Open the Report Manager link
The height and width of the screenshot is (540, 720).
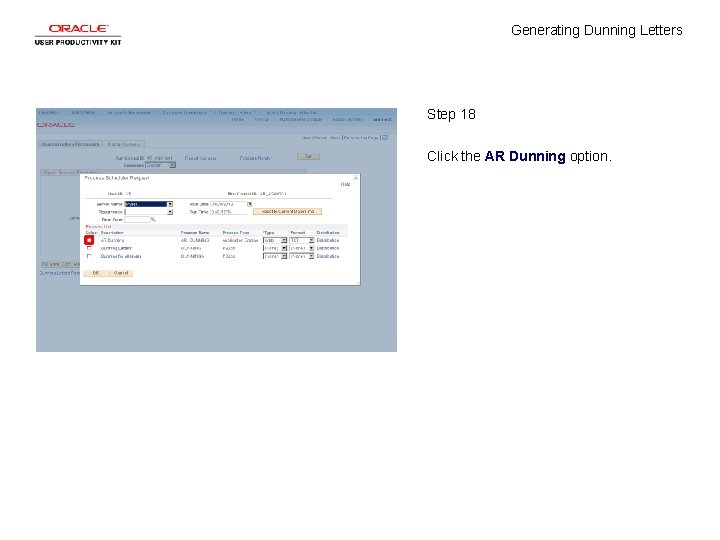coord(200,158)
